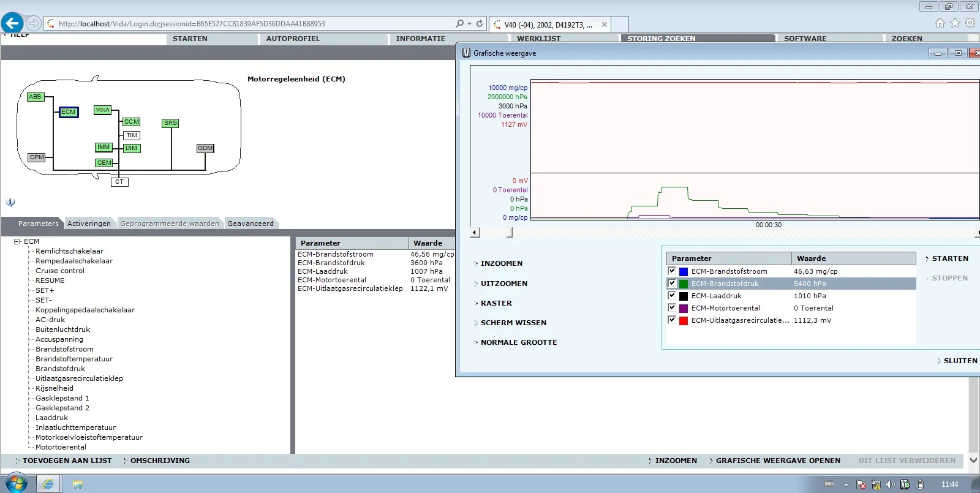Image resolution: width=980 pixels, height=493 pixels.
Task: Open the address bar search dropdown arrow
Action: point(470,24)
